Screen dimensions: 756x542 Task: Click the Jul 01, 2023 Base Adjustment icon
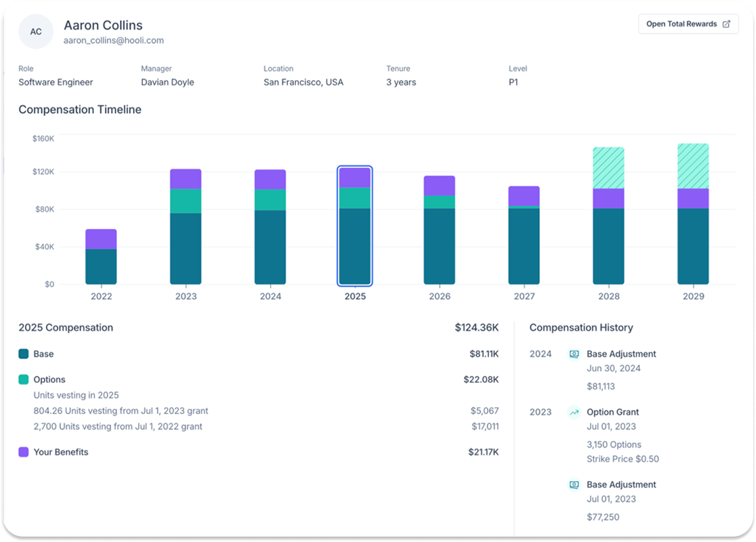point(574,484)
